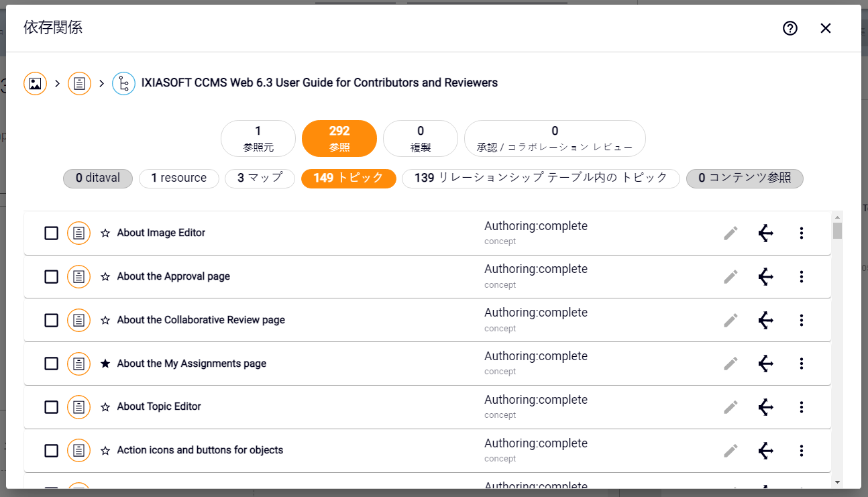Viewport: 868px width, 497px height.
Task: Check Action icons and buttons for objects checkbox
Action: [51, 451]
